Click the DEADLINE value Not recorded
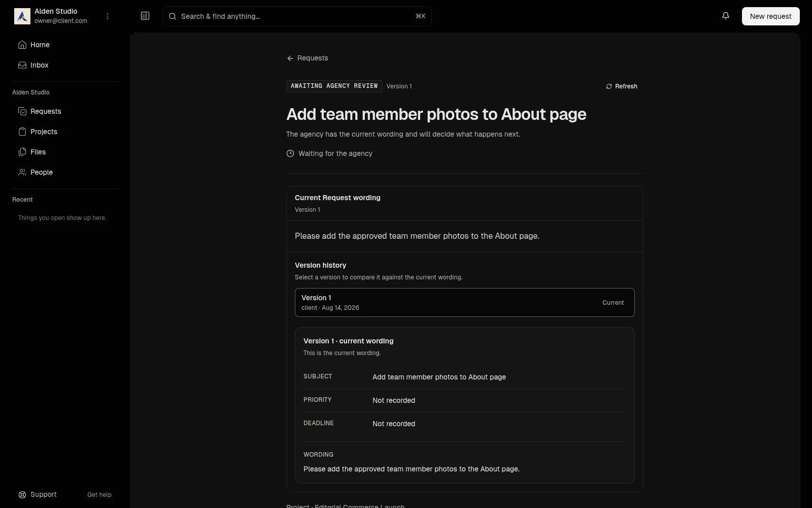This screenshot has height=508, width=812. click(x=394, y=424)
